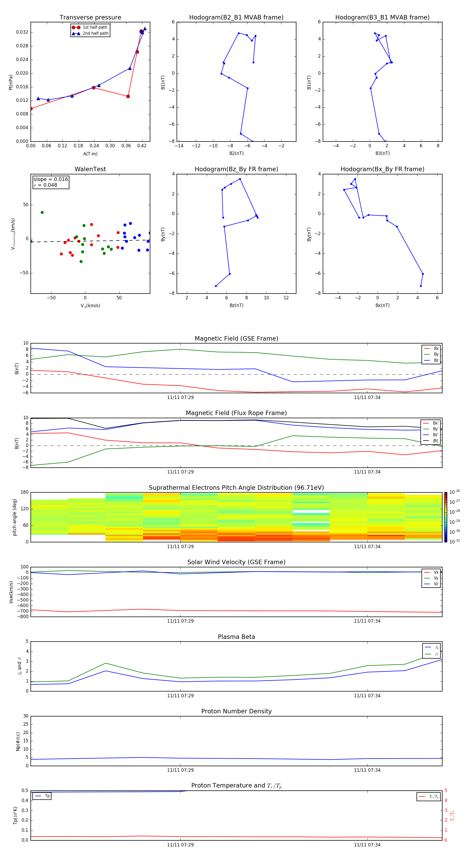Image resolution: width=473 pixels, height=868 pixels.
Task: Click the 11/11 07:29 tick under Plasma Beta
Action: [x=181, y=695]
